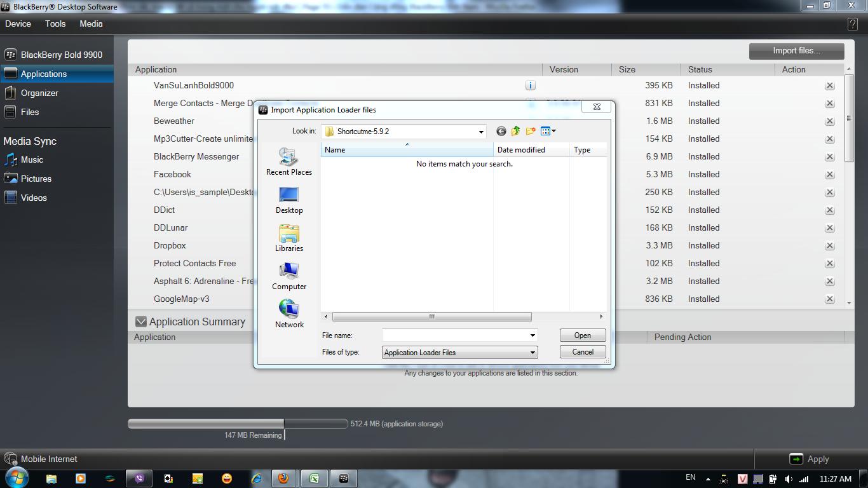Open Excel from the taskbar
This screenshot has height=488, width=868.
314,478
